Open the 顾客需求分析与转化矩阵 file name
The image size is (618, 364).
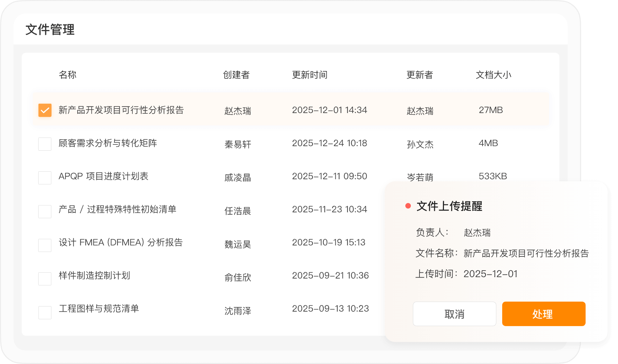(x=108, y=143)
